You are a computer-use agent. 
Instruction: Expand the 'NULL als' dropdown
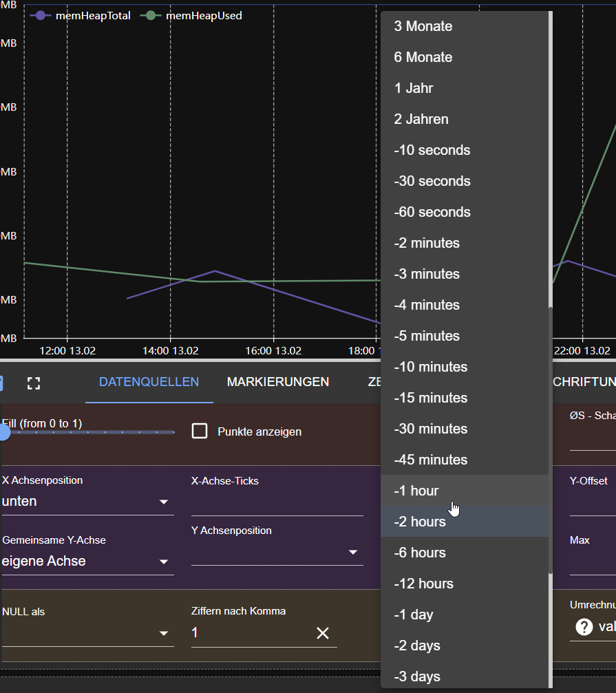pyautogui.click(x=164, y=633)
